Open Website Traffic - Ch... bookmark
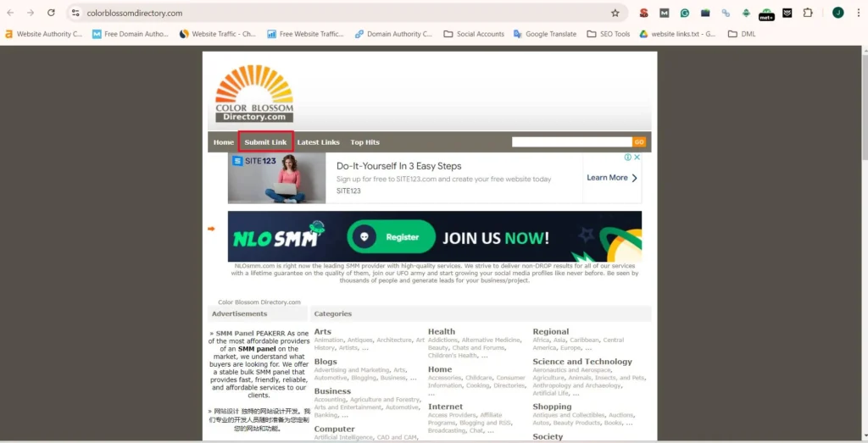 218,34
